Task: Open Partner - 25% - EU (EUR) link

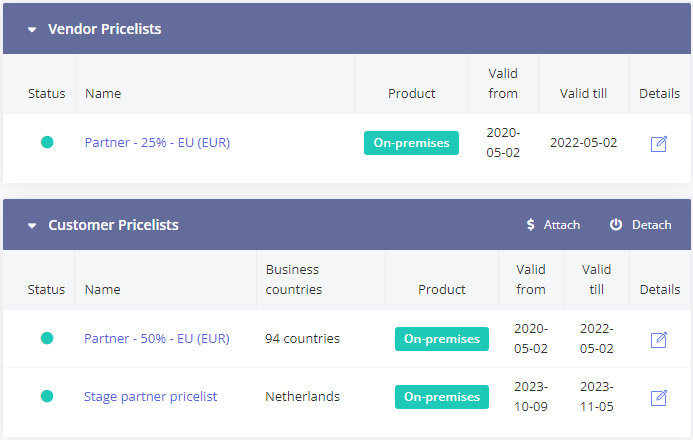Action: 157,143
